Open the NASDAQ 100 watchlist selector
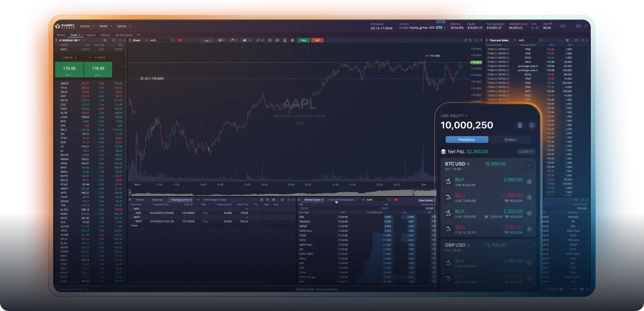This screenshot has height=311, width=644. [71, 40]
